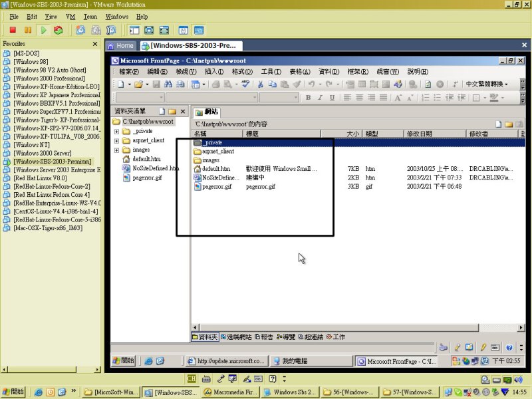Open the dropdown arrow beside the open icon
532x399 pixels.
point(147,84)
